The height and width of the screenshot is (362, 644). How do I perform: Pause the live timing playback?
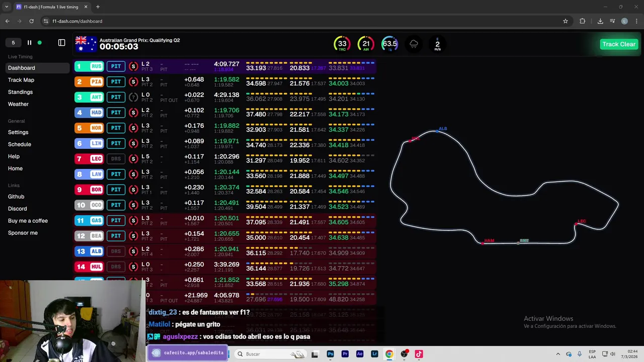point(29,43)
